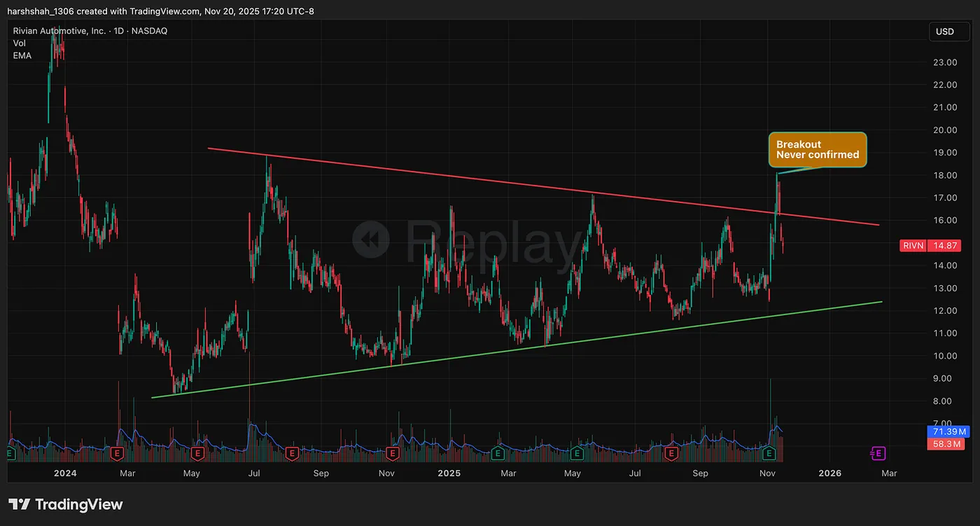Viewport: 980px width, 526px height.
Task: Click the 18.00 price axis label
Action: pos(945,175)
